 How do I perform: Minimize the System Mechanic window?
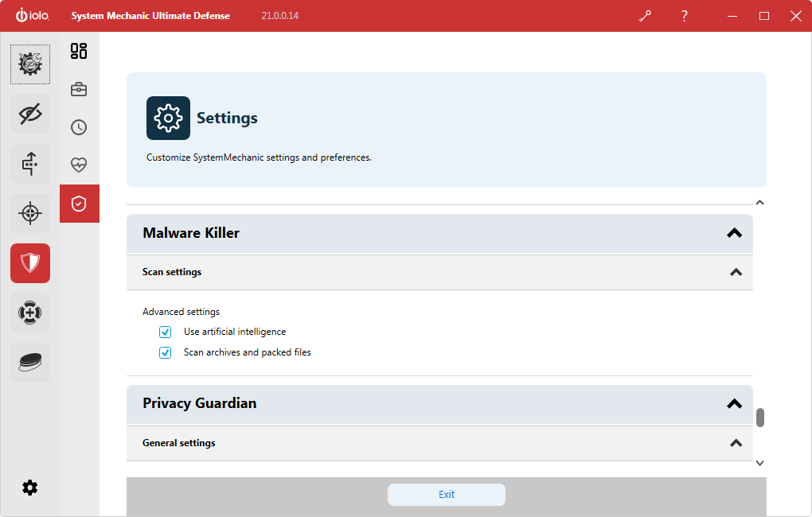732,16
